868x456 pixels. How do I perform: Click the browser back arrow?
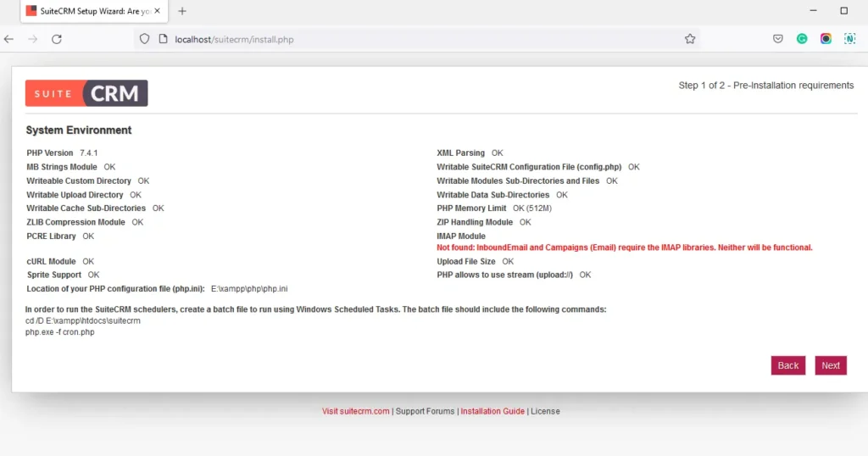[x=8, y=39]
